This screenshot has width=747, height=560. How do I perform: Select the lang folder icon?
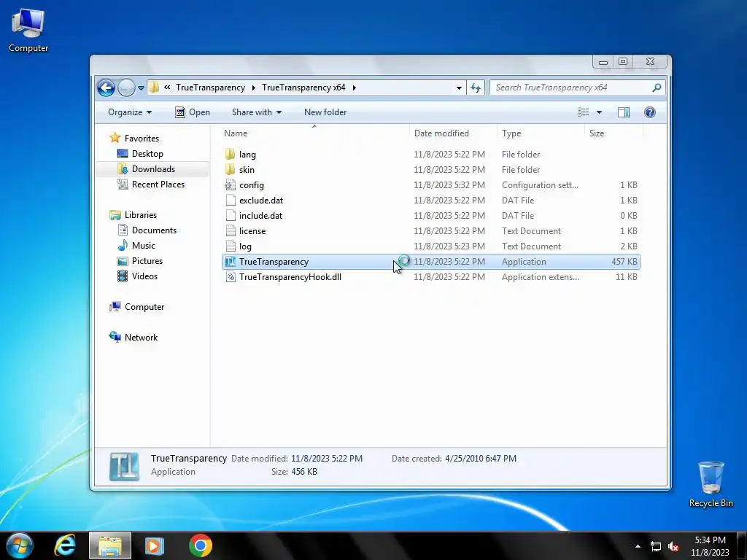coord(230,155)
